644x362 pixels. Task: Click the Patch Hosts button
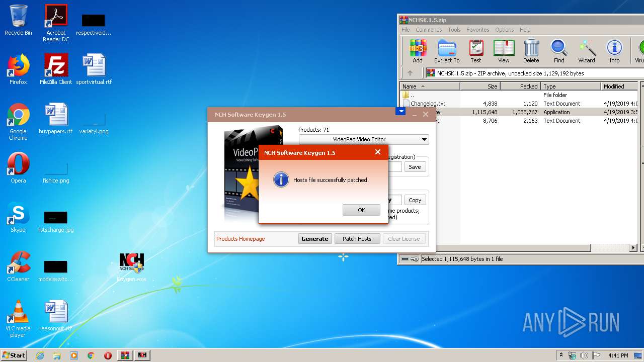pos(357,239)
